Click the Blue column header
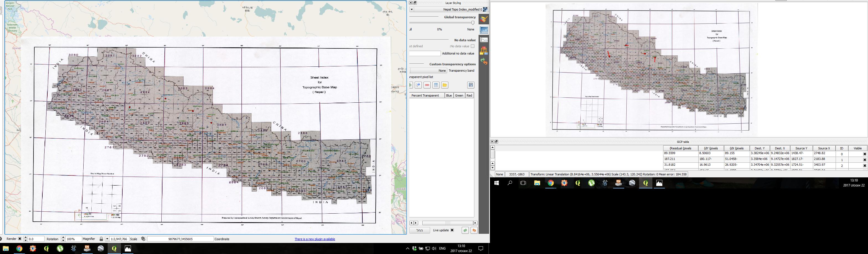Image resolution: width=868 pixels, height=254 pixels. [x=449, y=95]
